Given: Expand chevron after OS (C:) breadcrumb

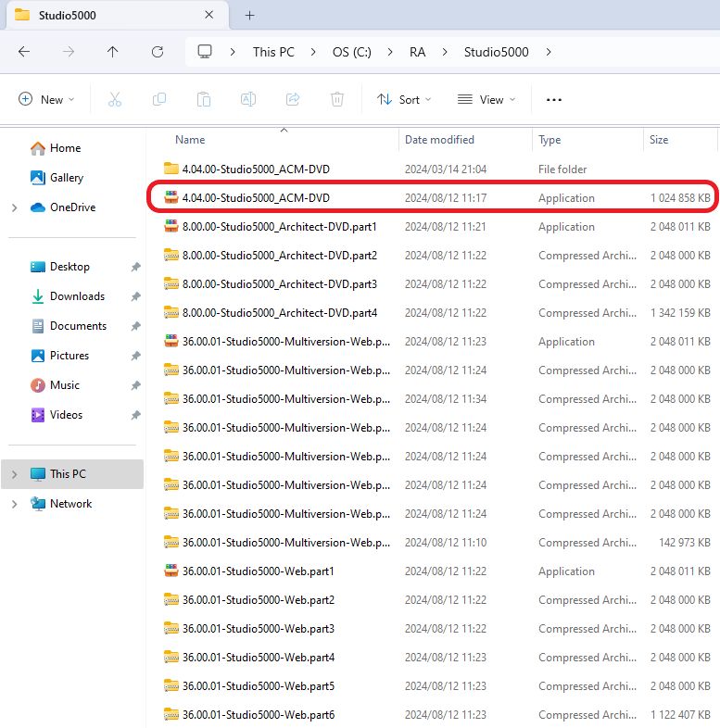Looking at the screenshot, I should (x=390, y=52).
